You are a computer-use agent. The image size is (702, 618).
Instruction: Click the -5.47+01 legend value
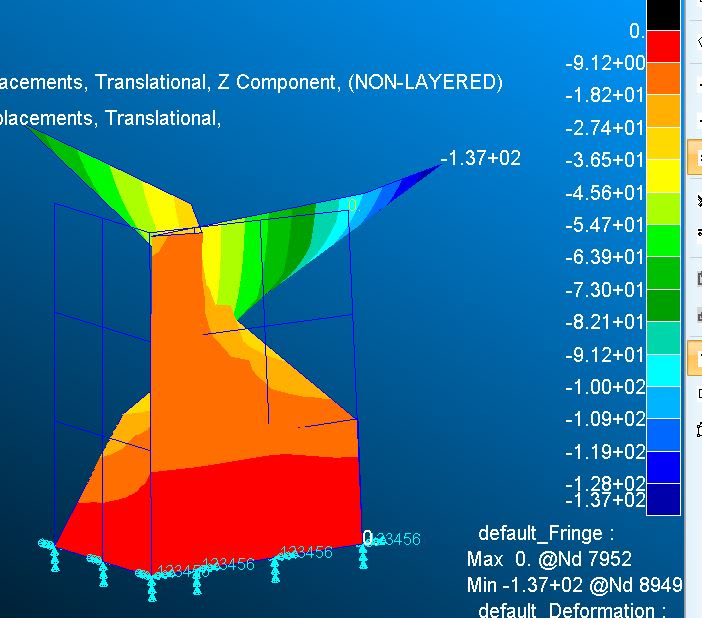pos(605,225)
